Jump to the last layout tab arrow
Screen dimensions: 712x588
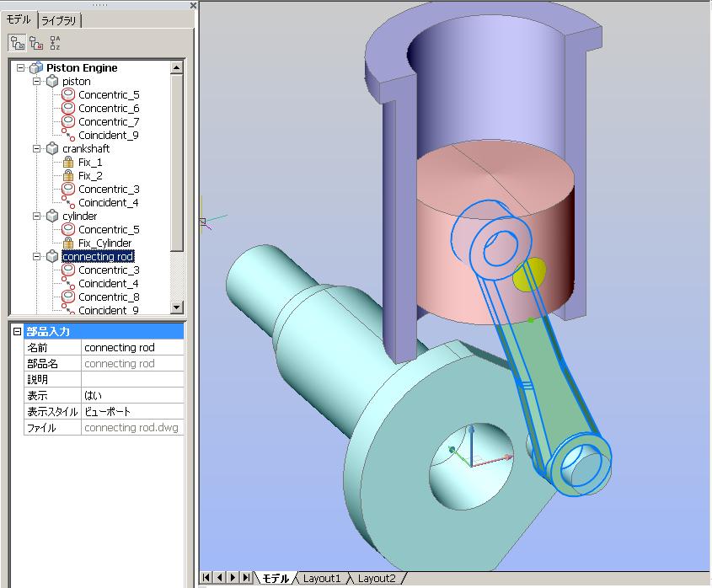click(x=246, y=578)
